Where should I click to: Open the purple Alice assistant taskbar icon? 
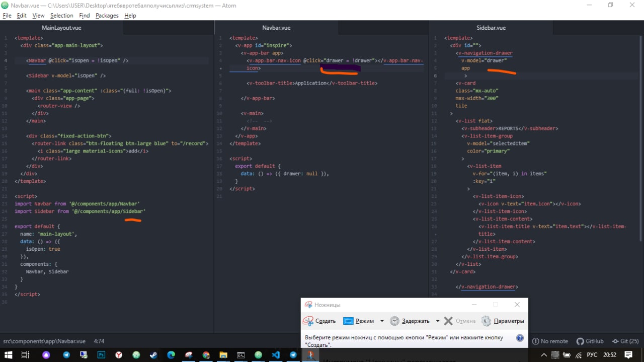[46, 355]
